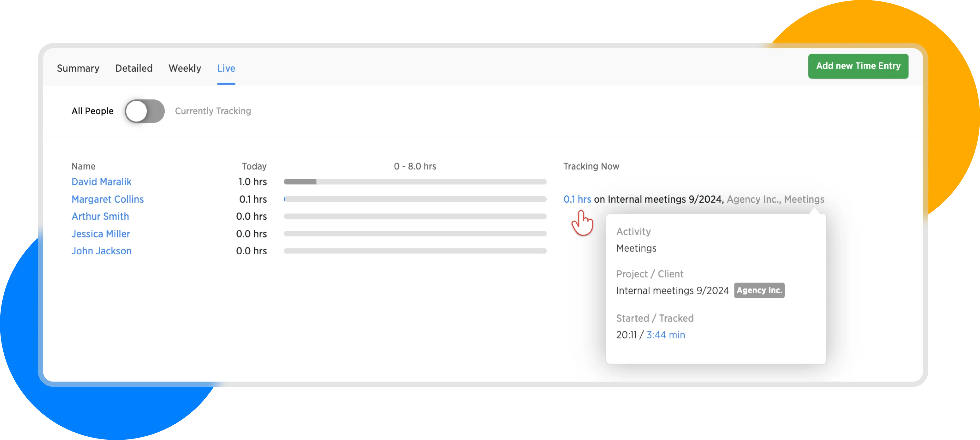
Task: Click the Live tab
Action: (x=226, y=68)
